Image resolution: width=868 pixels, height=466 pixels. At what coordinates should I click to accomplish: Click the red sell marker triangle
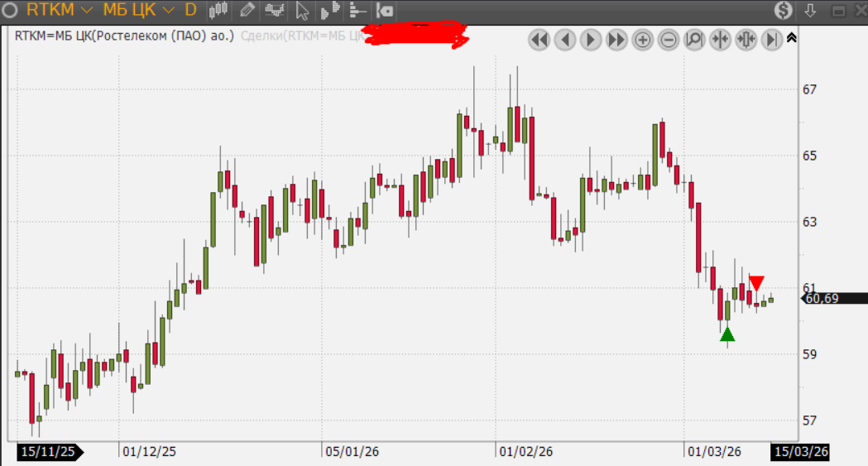point(756,283)
